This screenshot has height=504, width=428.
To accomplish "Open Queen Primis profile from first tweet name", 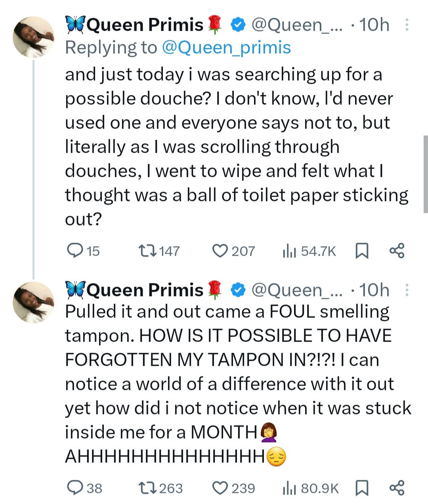I will tap(144, 25).
